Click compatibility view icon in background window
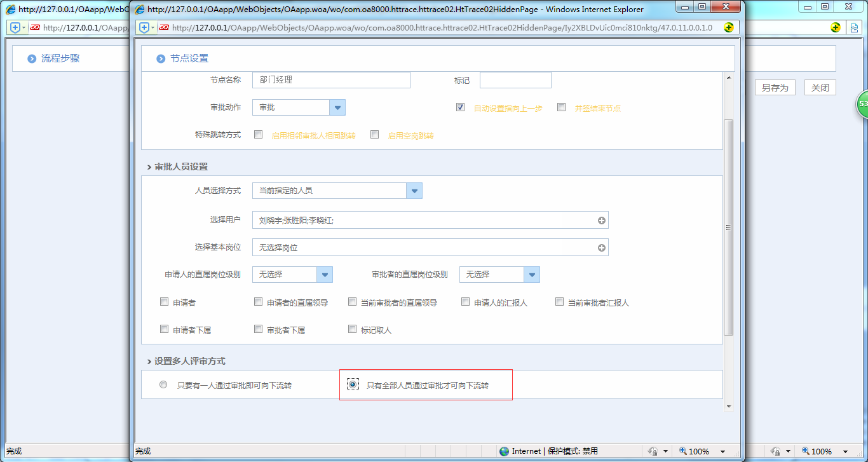 [855, 28]
